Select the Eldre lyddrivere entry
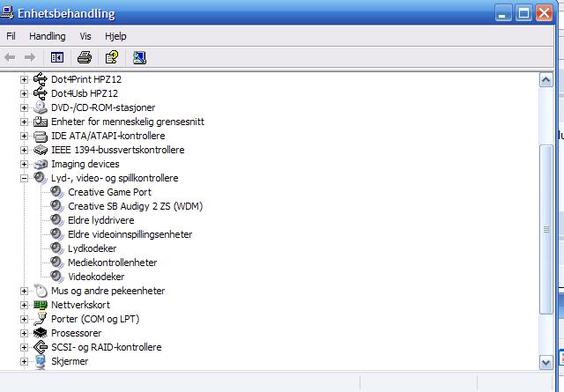564x392 pixels. [x=100, y=220]
